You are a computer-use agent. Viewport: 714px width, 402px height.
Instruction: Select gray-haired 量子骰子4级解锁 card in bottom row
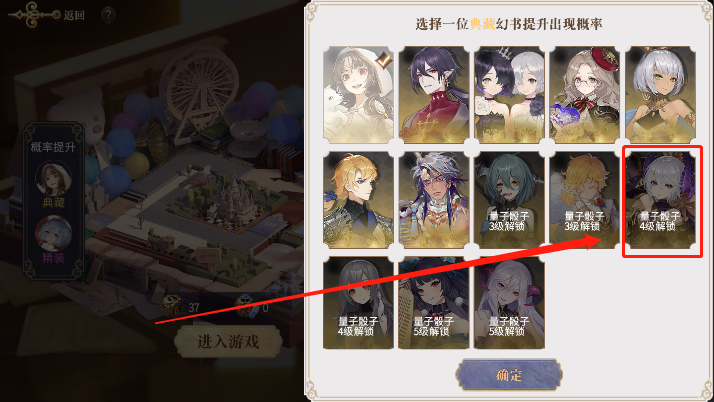coord(358,303)
